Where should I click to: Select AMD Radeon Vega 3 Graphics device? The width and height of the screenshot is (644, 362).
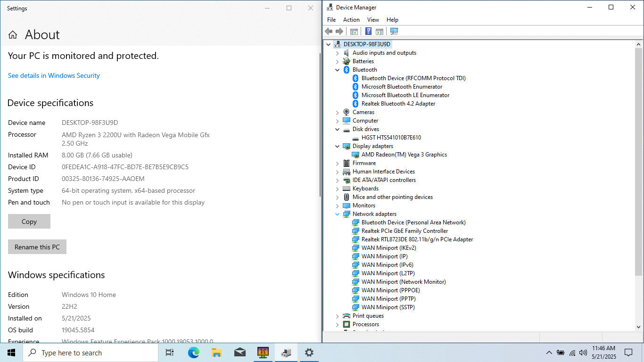tap(404, 155)
